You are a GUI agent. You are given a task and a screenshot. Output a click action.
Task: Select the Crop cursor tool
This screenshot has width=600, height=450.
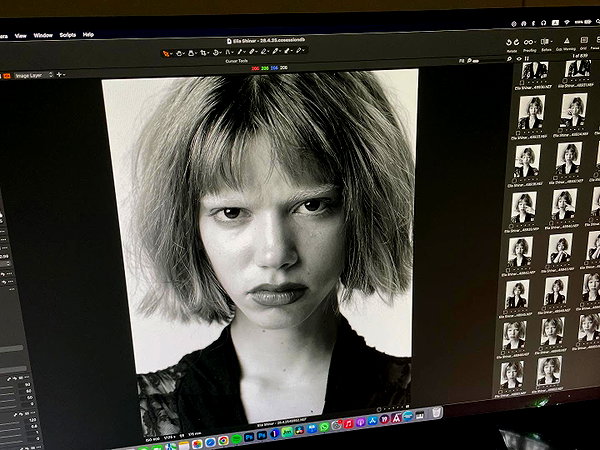(x=203, y=53)
